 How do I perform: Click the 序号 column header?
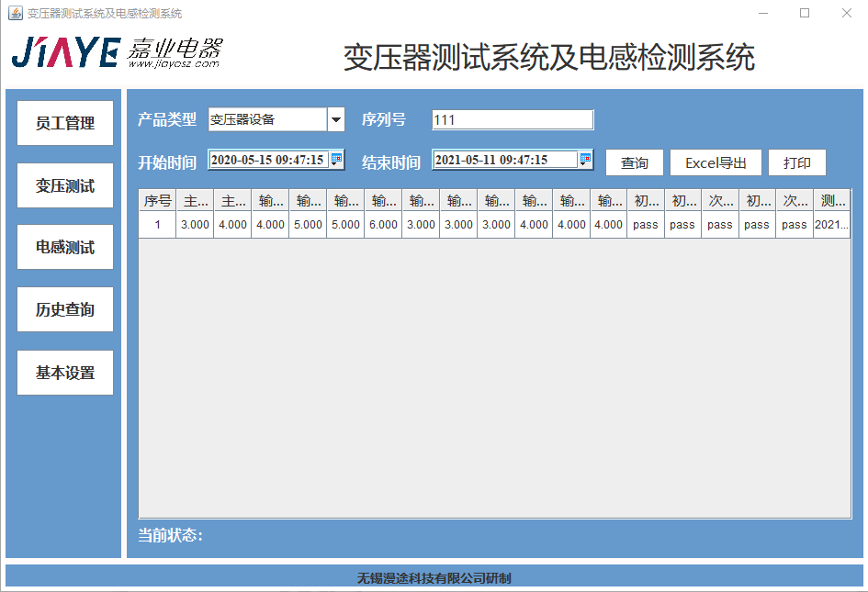click(157, 200)
